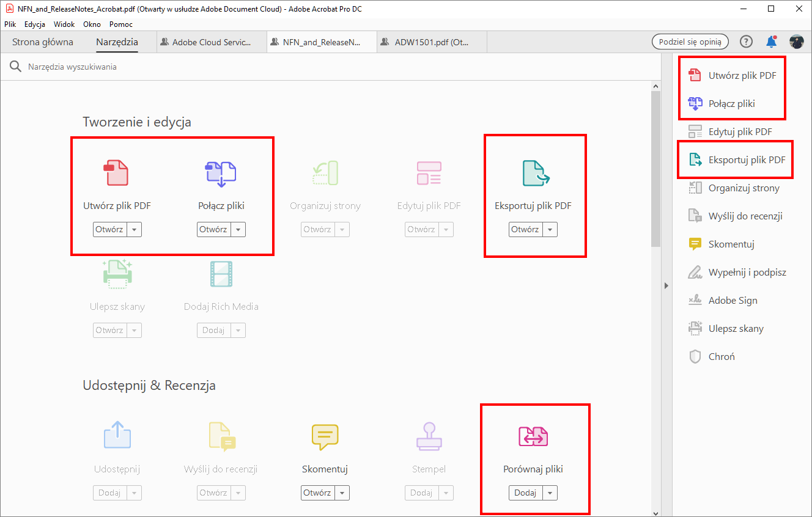This screenshot has width=812, height=517.
Task: Click the Połącz pliki tool icon in main panel
Action: pyautogui.click(x=221, y=173)
